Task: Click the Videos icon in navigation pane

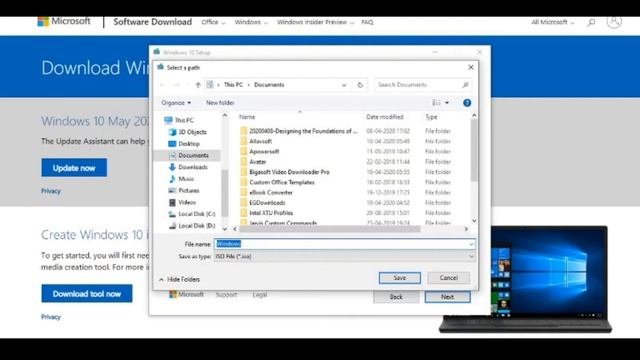Action: point(172,202)
